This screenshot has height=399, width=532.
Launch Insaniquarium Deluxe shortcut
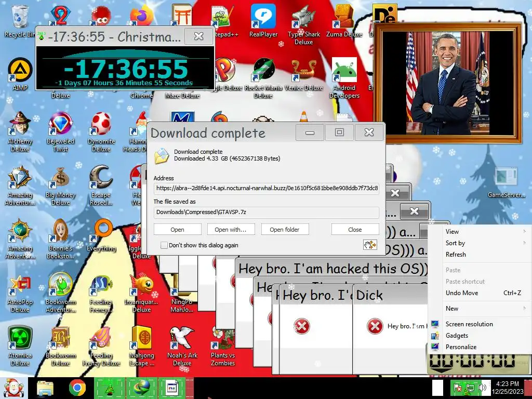(x=141, y=292)
